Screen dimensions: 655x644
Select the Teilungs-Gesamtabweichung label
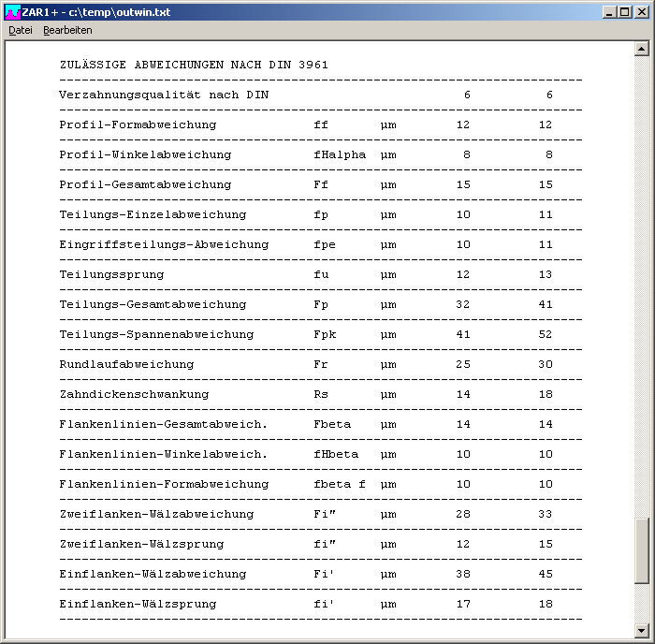153,304
